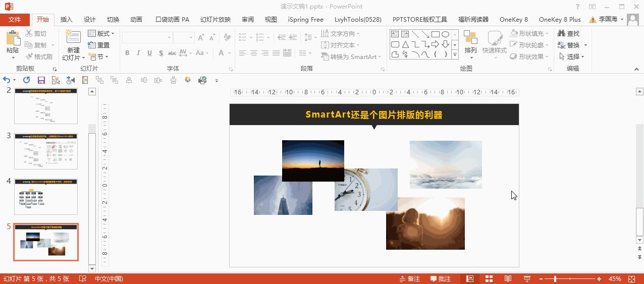Click the Cut (剪切) scissors icon
Image resolution: width=644 pixels, height=284 pixels.
(x=29, y=33)
